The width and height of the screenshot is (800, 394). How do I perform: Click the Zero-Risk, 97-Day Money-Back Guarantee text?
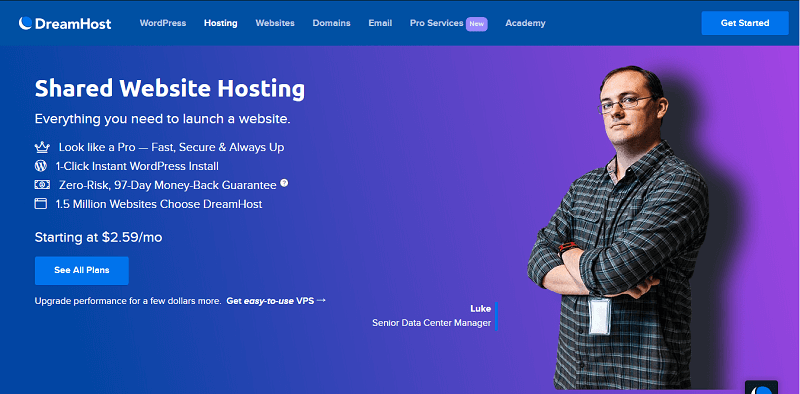coord(168,185)
